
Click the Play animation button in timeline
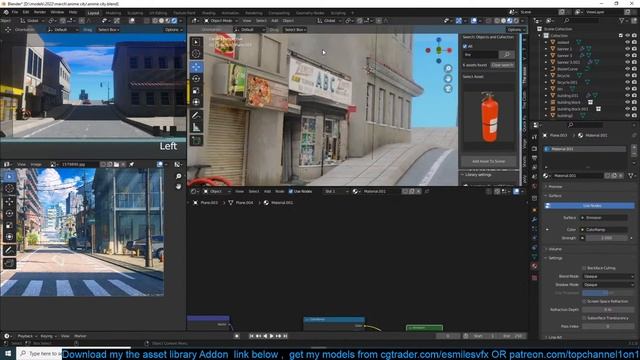[x=271, y=336]
